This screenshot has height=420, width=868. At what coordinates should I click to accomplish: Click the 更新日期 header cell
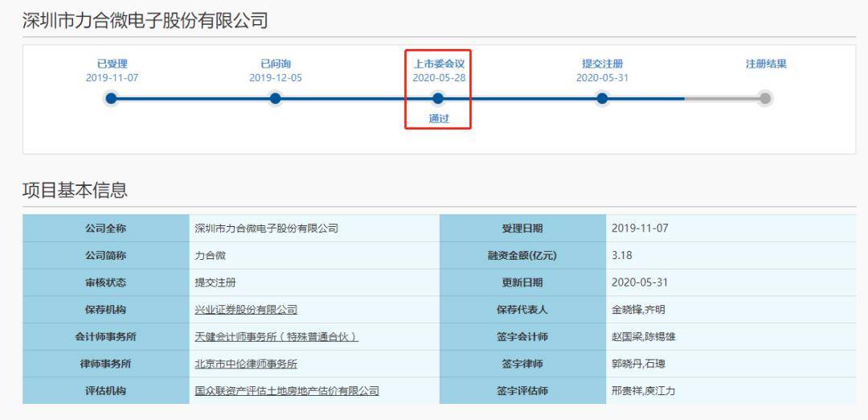522,282
